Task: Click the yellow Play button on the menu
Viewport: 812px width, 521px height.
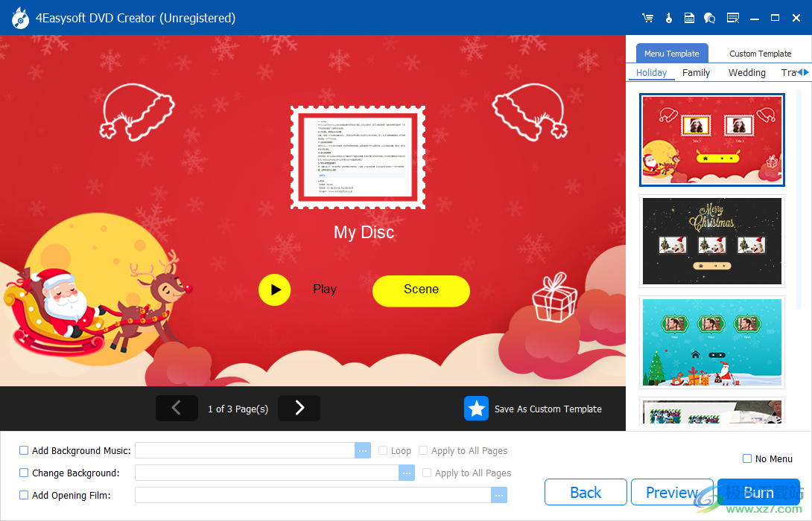Action: click(x=274, y=290)
